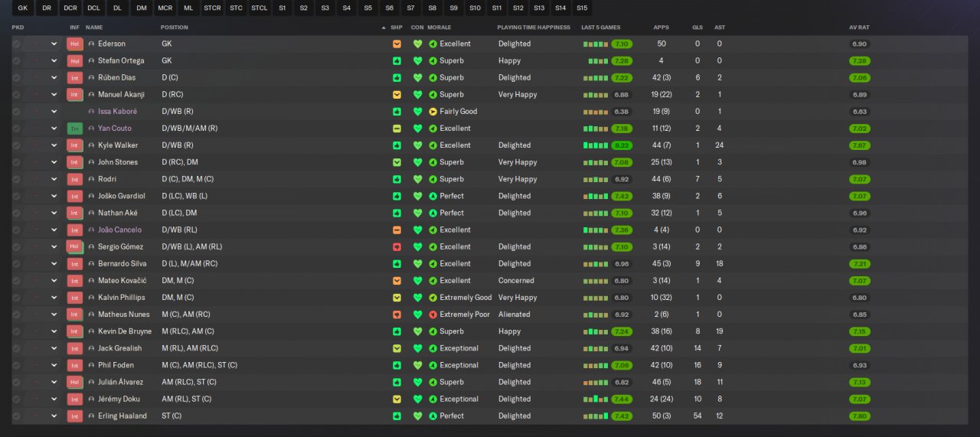The image size is (980, 437).
Task: Open the position dropdown for Nathan Aké
Action: click(54, 213)
